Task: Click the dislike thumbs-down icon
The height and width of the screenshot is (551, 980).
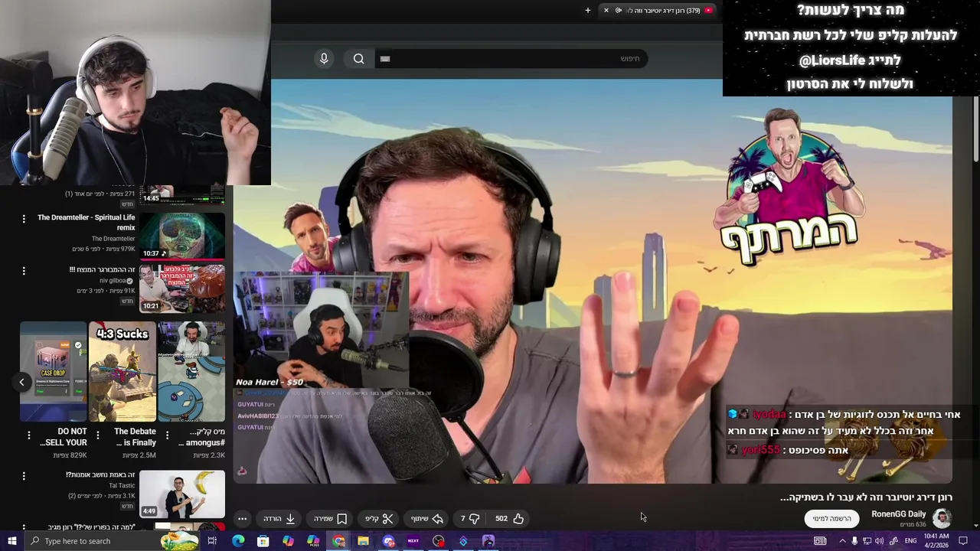Action: click(469, 518)
